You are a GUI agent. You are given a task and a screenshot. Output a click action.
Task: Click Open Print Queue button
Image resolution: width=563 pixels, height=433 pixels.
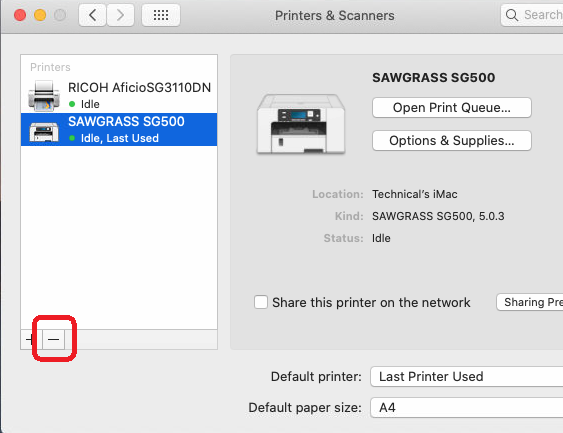(452, 107)
